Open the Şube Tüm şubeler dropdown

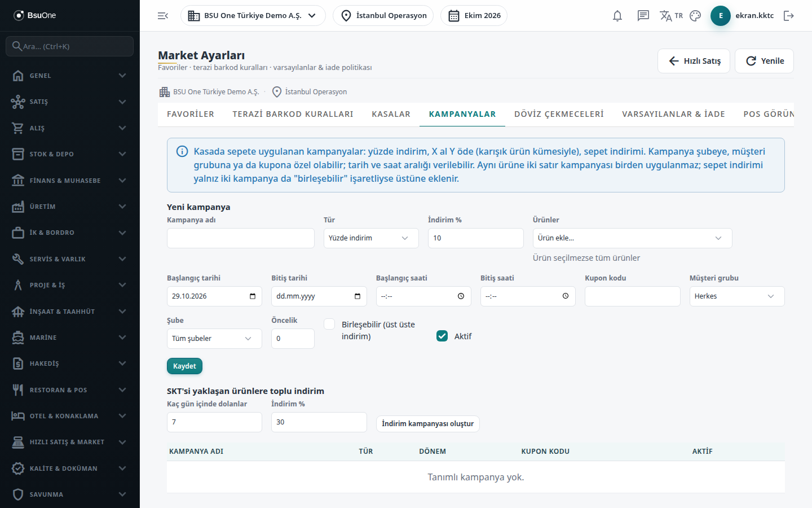click(214, 339)
